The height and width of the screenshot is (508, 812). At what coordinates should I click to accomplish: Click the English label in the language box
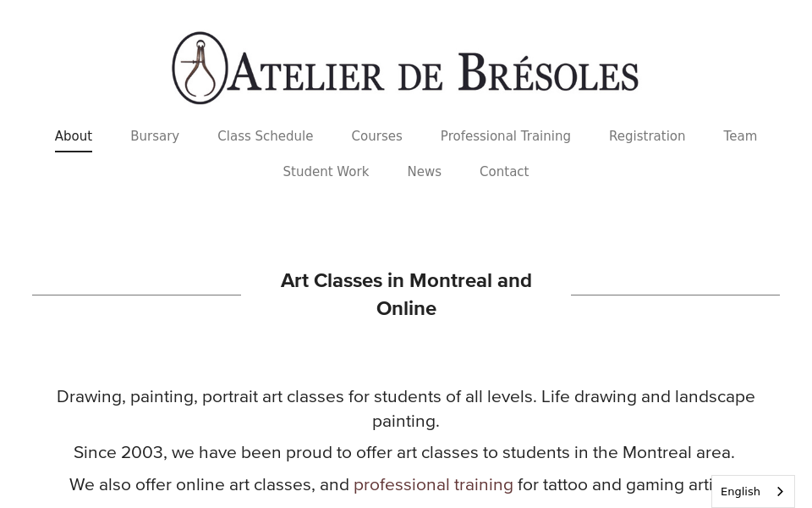pos(740,491)
